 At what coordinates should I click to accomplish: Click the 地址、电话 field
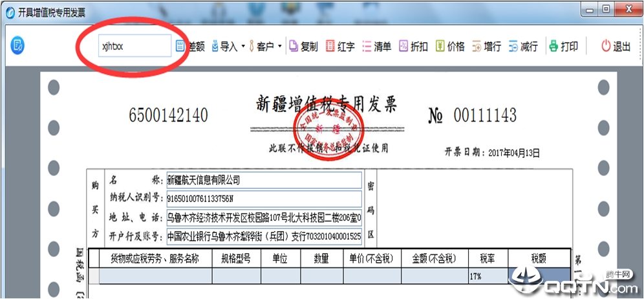(x=264, y=217)
